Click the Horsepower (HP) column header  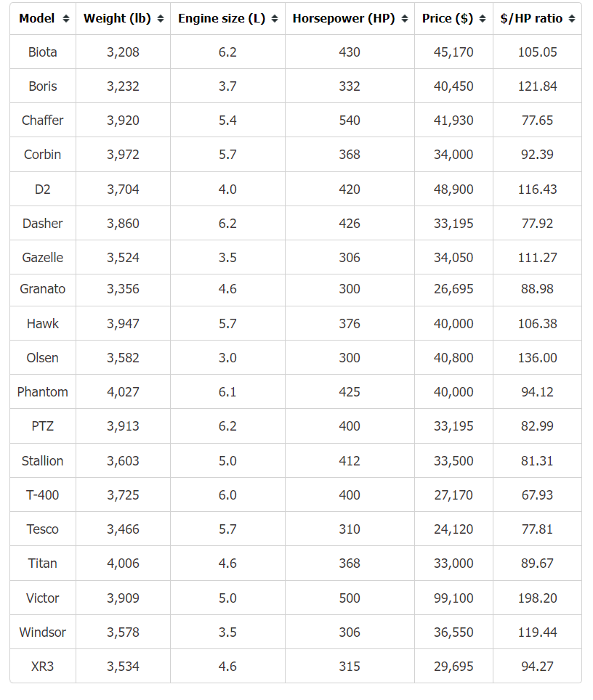coord(350,19)
